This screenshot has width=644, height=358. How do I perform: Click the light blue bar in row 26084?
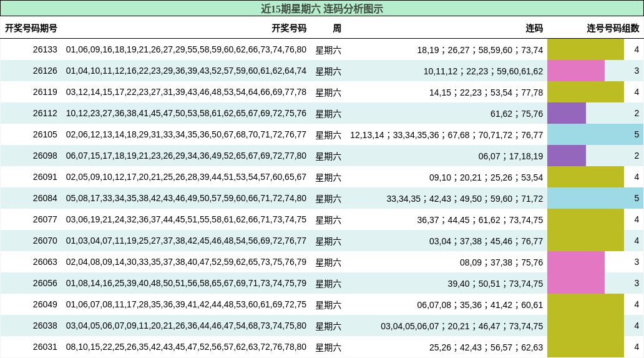[x=595, y=198]
